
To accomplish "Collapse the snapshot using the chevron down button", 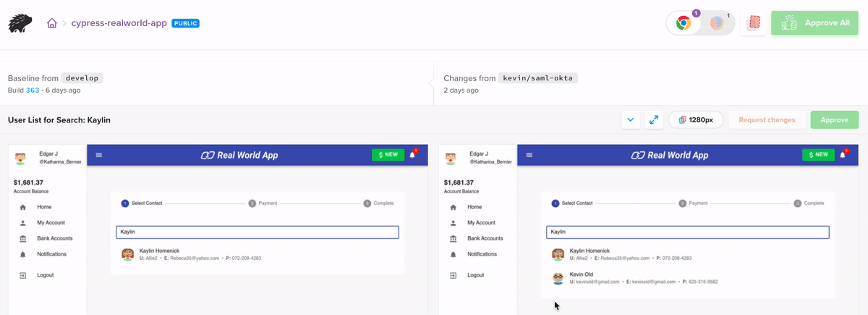I will point(631,120).
